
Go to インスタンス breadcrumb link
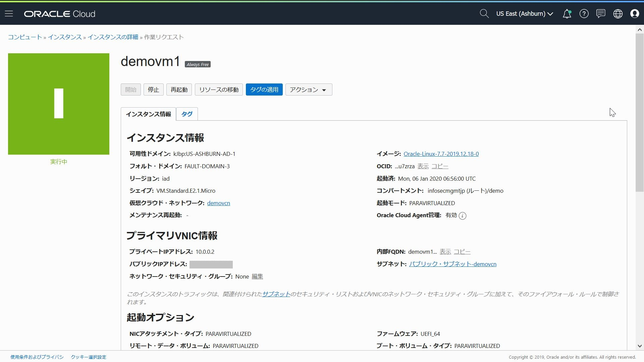tap(65, 37)
